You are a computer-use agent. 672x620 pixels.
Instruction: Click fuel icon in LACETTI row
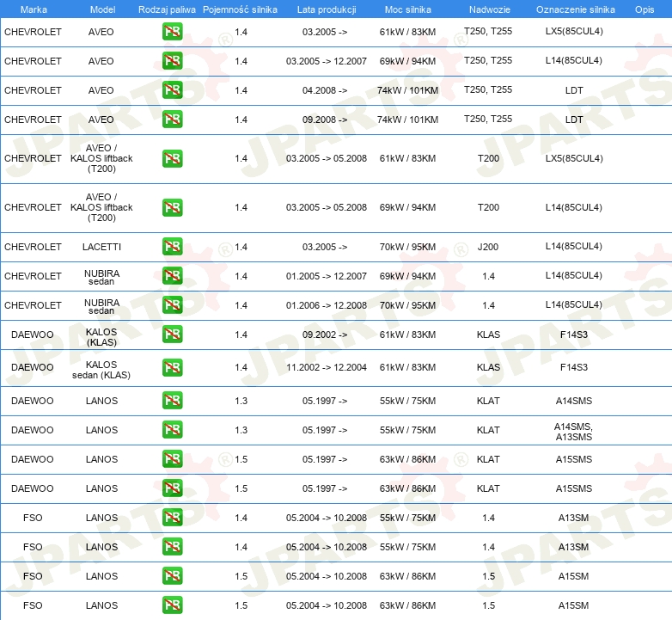172,247
